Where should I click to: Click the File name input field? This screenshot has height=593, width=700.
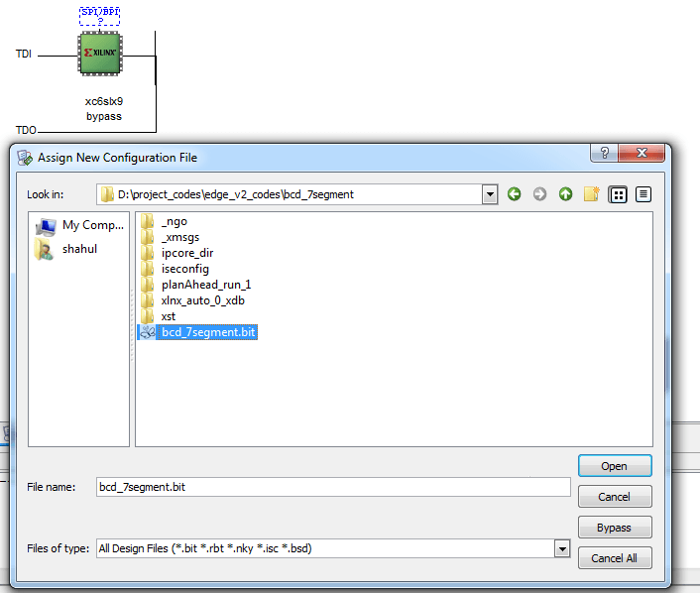click(x=332, y=487)
